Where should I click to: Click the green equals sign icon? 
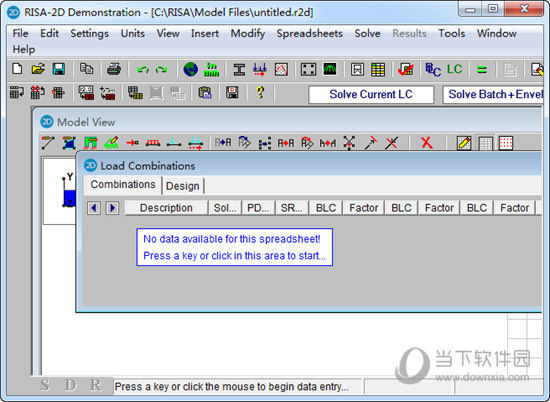(x=482, y=70)
